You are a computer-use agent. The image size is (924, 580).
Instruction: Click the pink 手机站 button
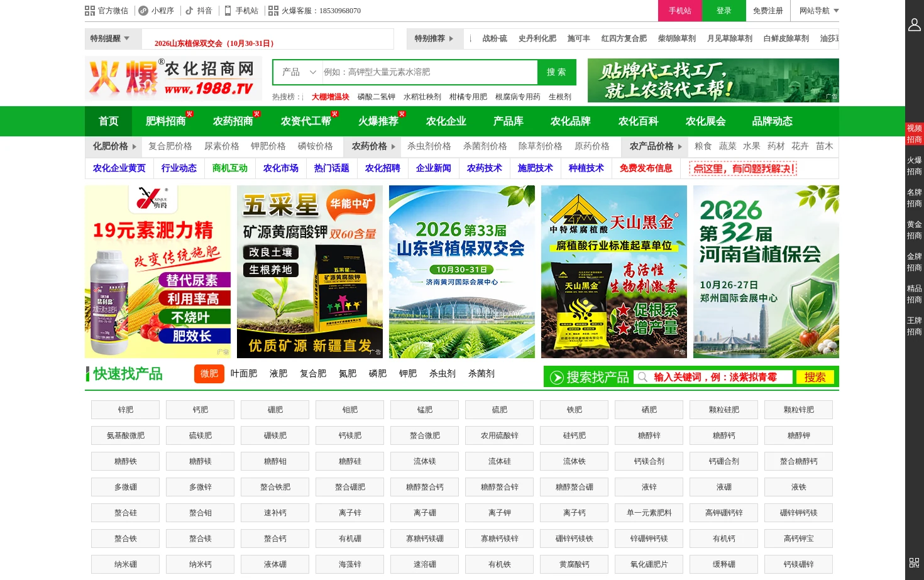point(680,11)
